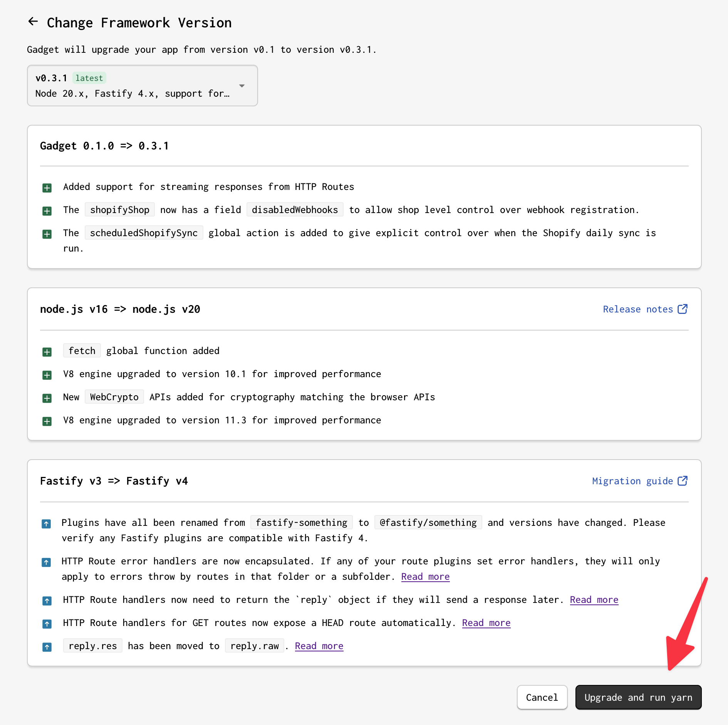Image resolution: width=728 pixels, height=725 pixels.
Task: Open the Fastify Migration guide link
Action: pyautogui.click(x=640, y=481)
